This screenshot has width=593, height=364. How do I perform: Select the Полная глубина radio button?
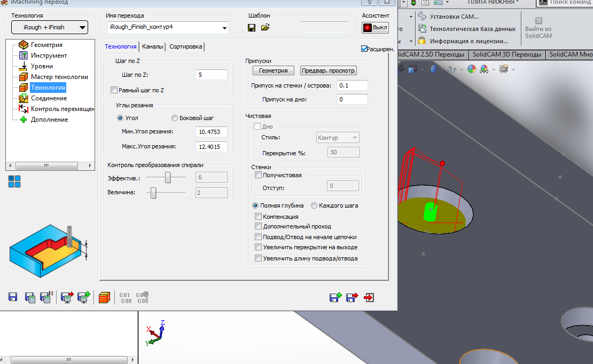255,205
